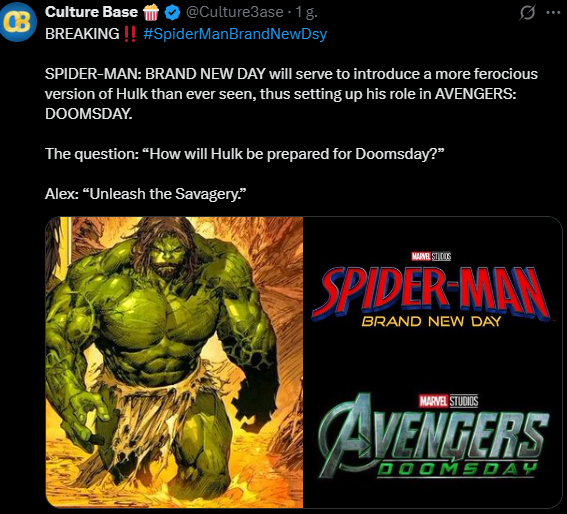
Task: Open the tweet via its 1 g. timestamp
Action: click(x=307, y=12)
